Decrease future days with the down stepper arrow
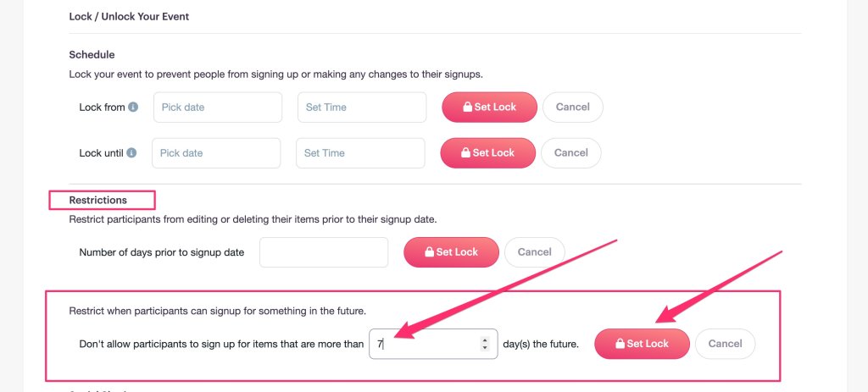 tap(485, 348)
